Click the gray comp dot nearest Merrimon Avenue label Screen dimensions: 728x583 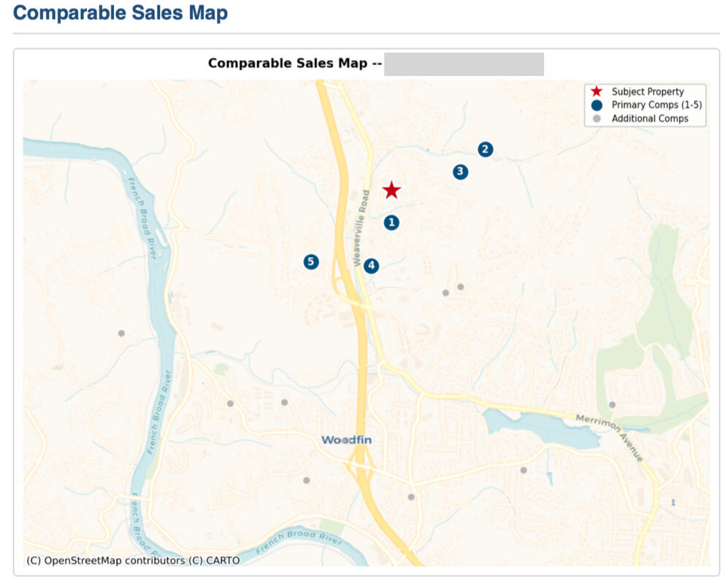click(612, 404)
